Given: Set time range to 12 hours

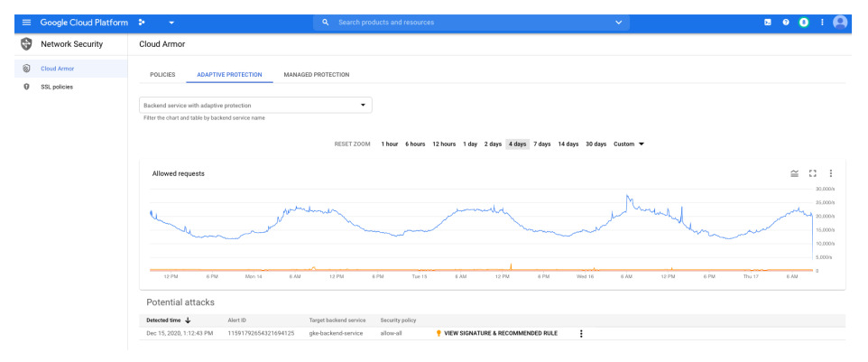Looking at the screenshot, I should click(x=444, y=144).
